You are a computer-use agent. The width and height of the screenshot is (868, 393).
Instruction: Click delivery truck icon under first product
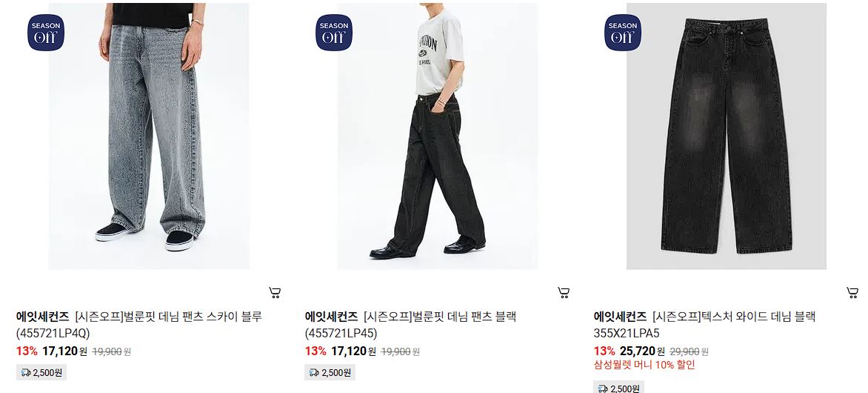pyautogui.click(x=26, y=372)
